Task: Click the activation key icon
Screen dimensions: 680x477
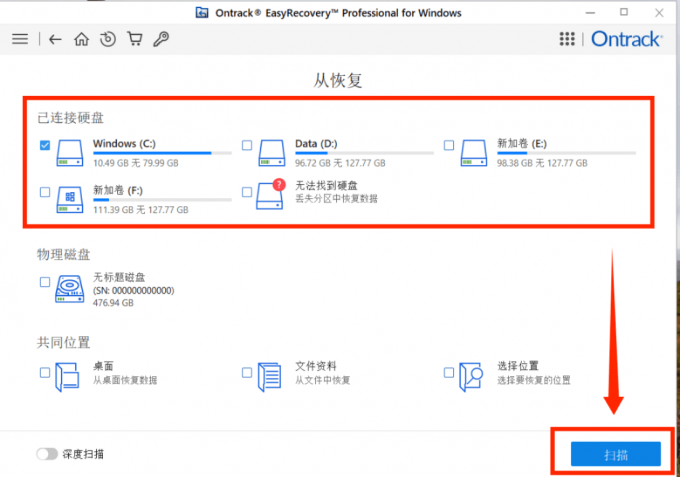Action: [x=161, y=39]
